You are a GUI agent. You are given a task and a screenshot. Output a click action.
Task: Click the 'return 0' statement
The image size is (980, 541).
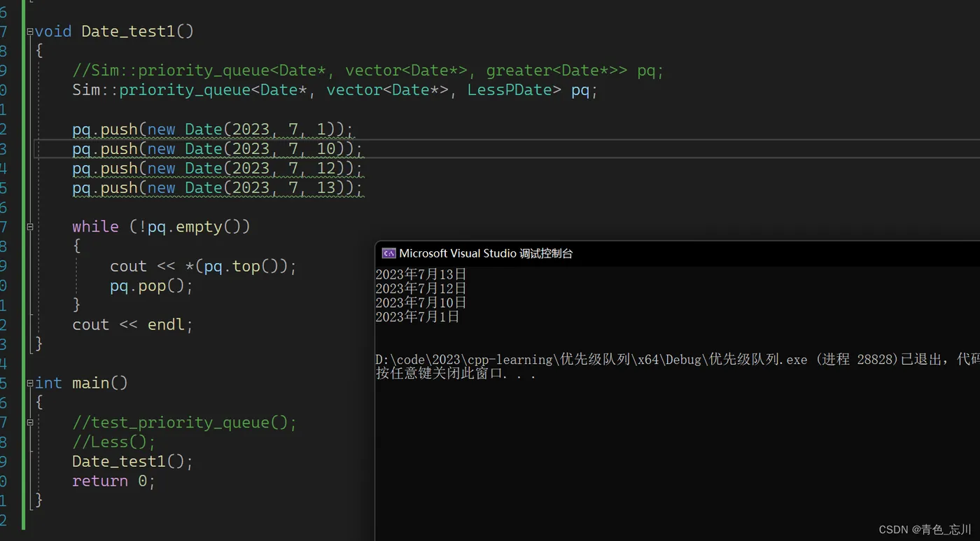click(113, 482)
